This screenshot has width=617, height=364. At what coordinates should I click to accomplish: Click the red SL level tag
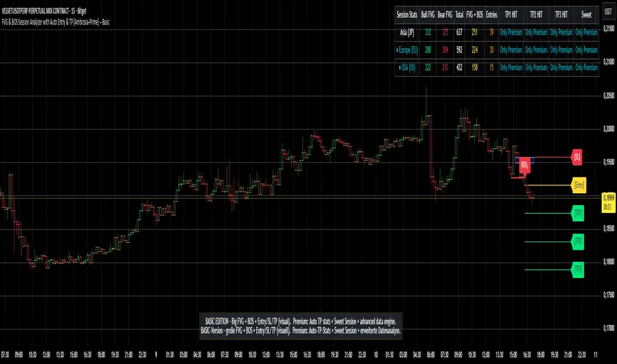point(577,158)
